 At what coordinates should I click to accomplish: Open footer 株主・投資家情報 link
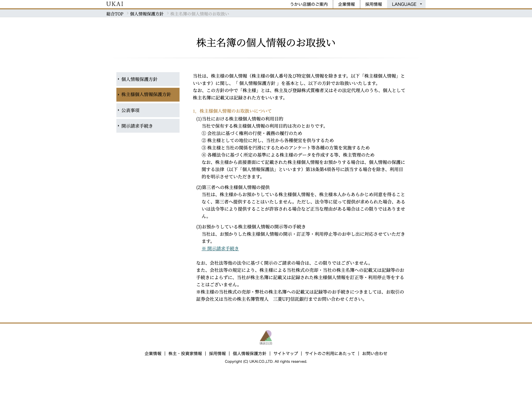pyautogui.click(x=185, y=353)
